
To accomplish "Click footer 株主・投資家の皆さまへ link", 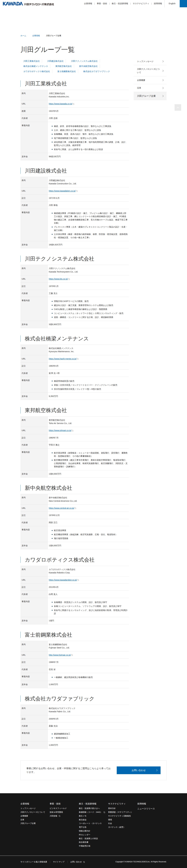I will point(89,808).
